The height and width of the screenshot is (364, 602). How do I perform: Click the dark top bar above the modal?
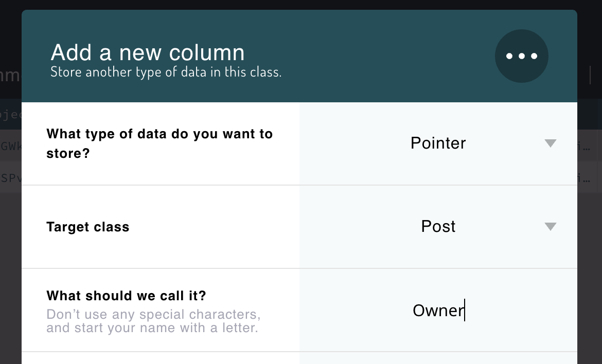tap(301, 5)
